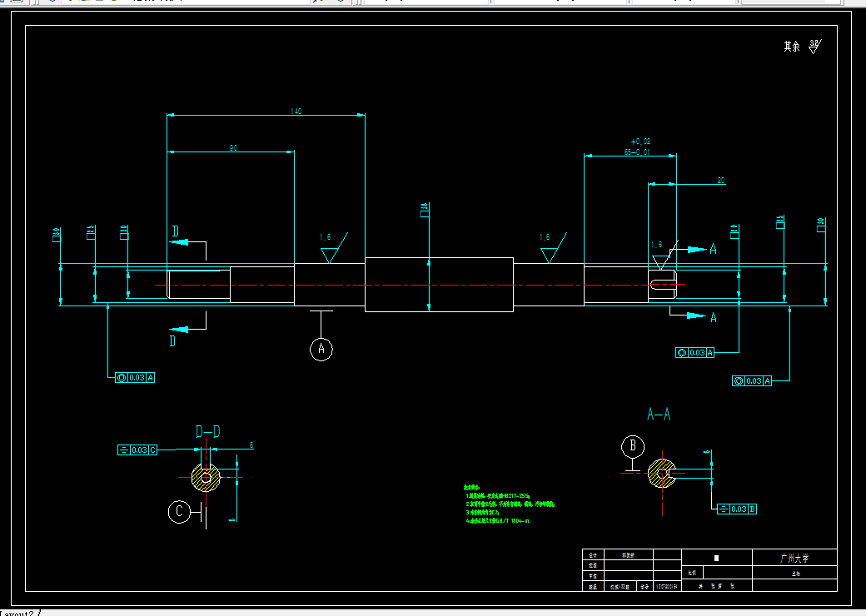
Task: Click the lower A section arrow label
Action: tap(713, 318)
